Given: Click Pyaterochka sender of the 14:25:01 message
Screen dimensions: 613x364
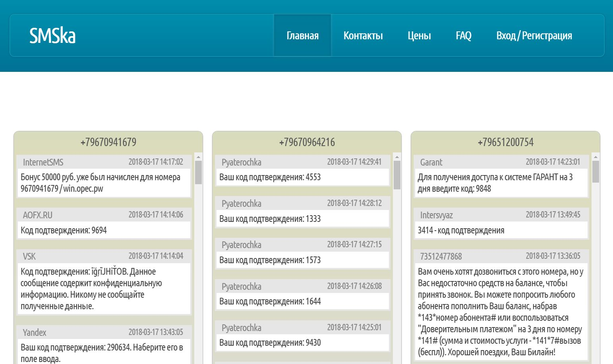Looking at the screenshot, I should (x=241, y=328).
